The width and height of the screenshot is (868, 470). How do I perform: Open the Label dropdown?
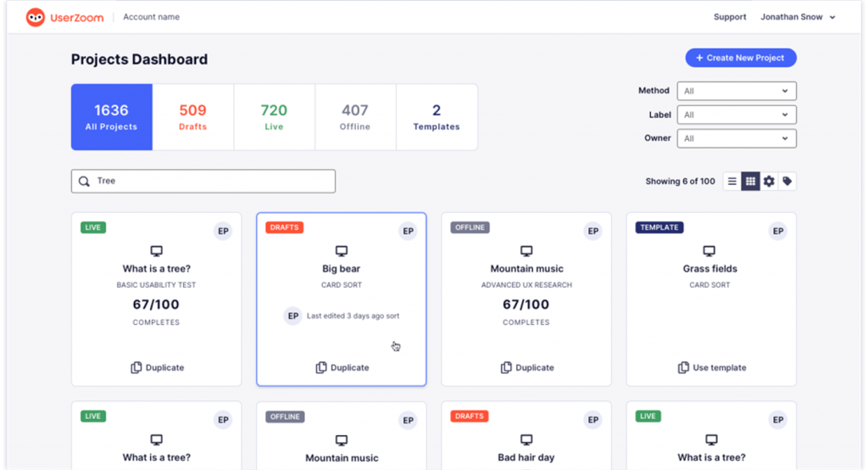737,115
